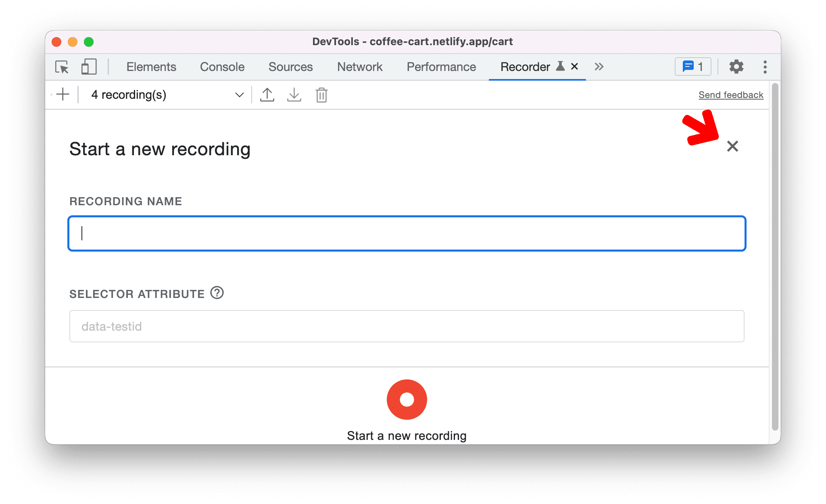Image resolution: width=826 pixels, height=504 pixels.
Task: Click the import/download recording icon
Action: pyautogui.click(x=294, y=95)
